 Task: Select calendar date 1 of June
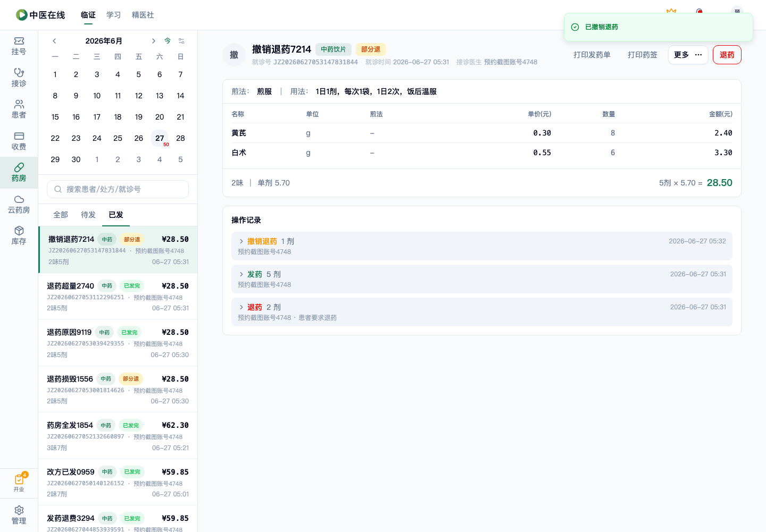click(55, 74)
